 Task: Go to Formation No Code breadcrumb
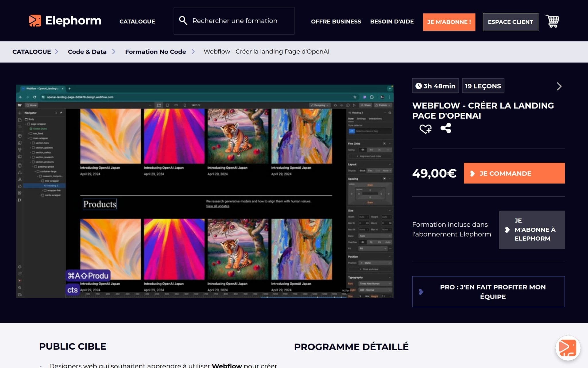(155, 52)
